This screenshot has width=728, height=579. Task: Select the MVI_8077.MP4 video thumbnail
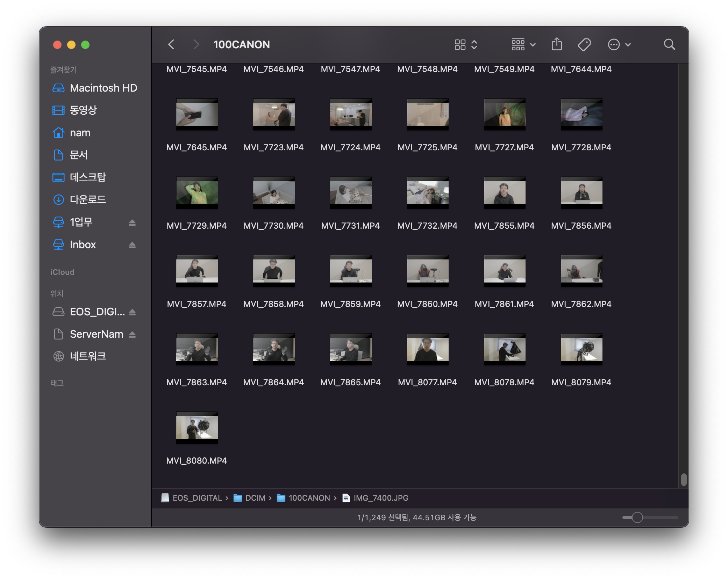(428, 349)
